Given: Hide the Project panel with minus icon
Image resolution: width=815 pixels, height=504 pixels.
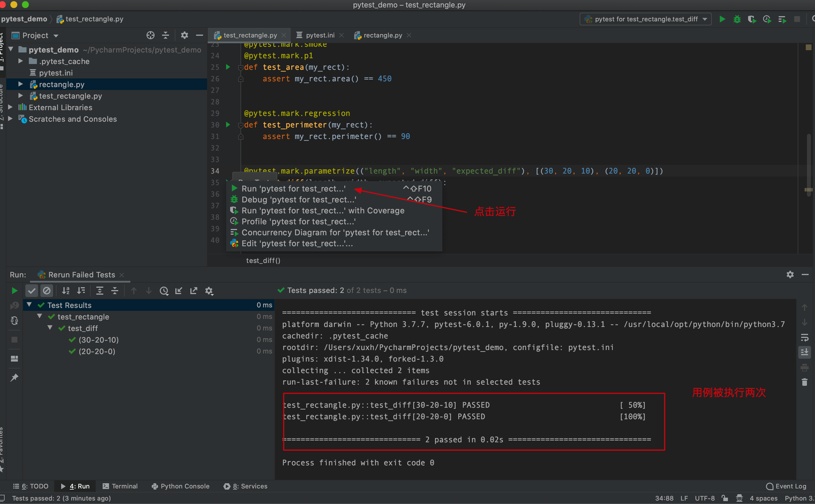Looking at the screenshot, I should (x=199, y=35).
